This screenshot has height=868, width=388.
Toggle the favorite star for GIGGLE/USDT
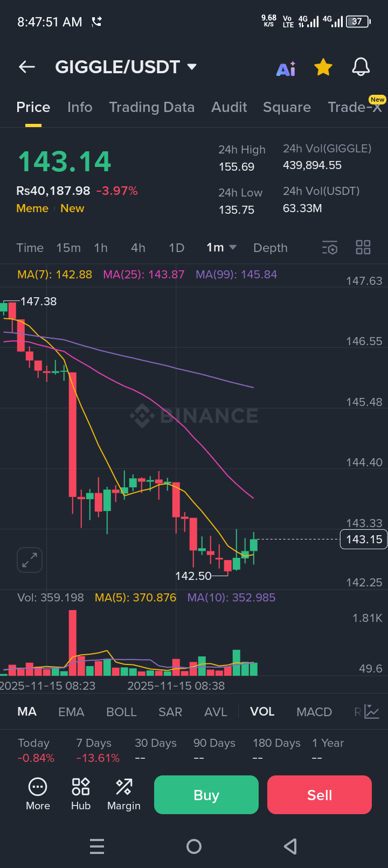(323, 67)
